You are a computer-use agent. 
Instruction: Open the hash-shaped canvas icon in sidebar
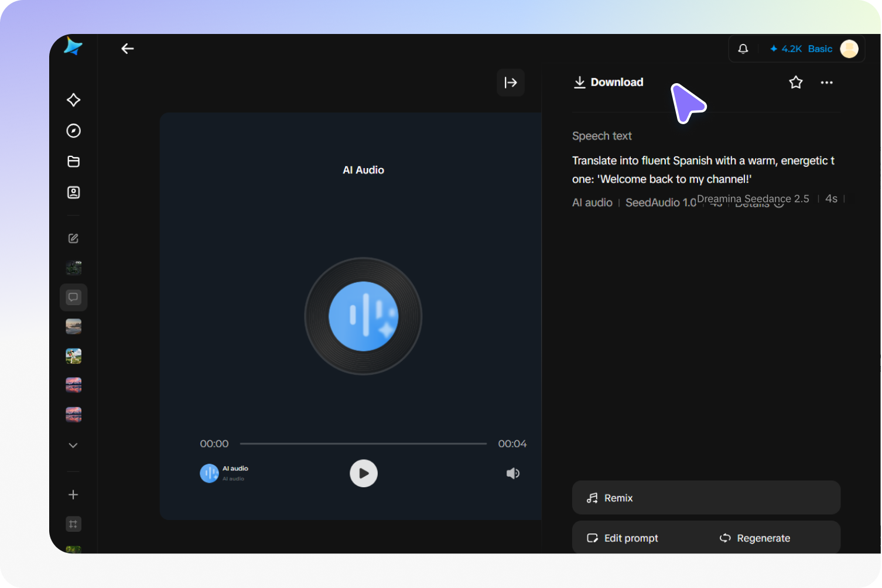tap(73, 524)
